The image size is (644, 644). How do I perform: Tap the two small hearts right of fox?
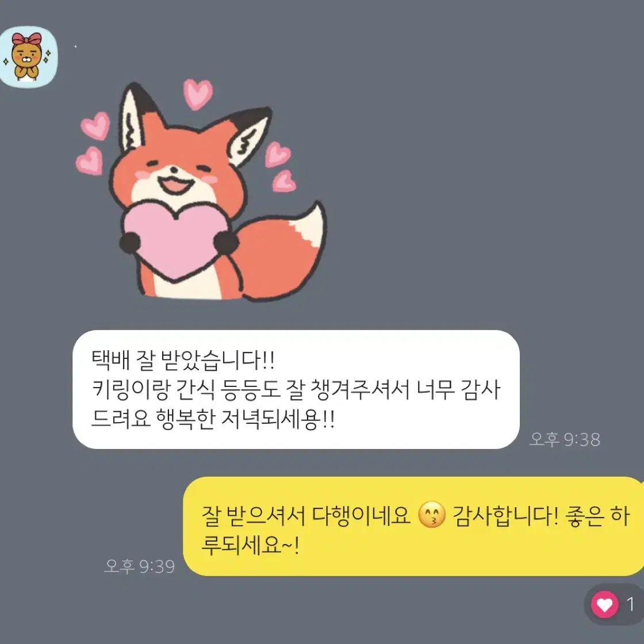(x=280, y=167)
